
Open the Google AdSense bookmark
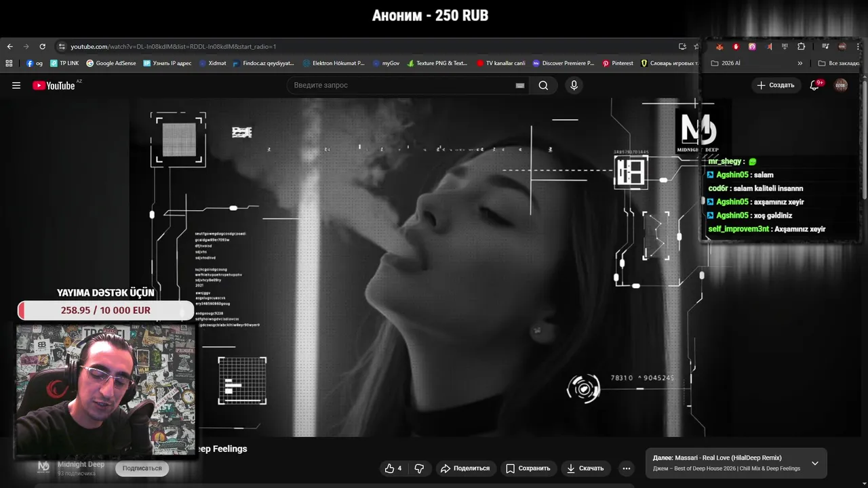click(x=111, y=63)
